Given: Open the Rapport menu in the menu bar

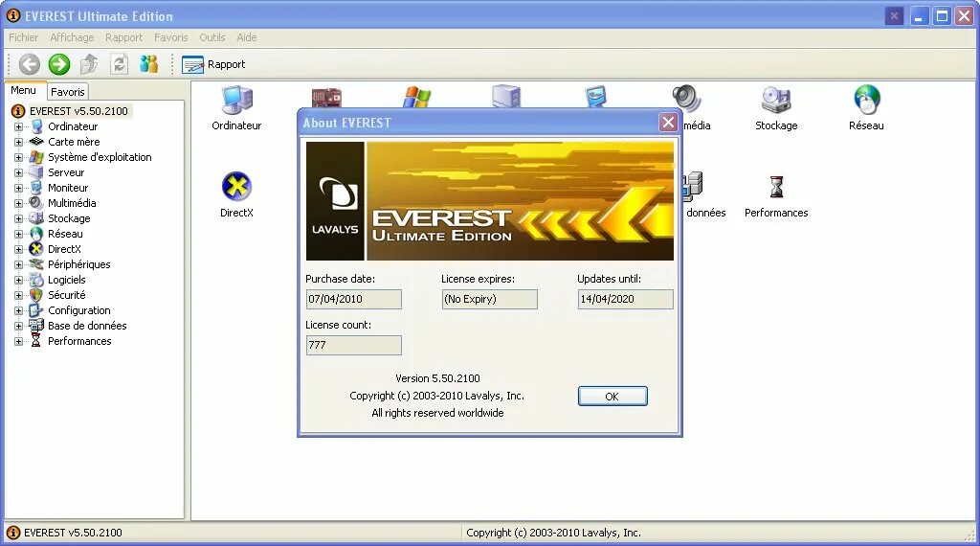Looking at the screenshot, I should coord(123,37).
